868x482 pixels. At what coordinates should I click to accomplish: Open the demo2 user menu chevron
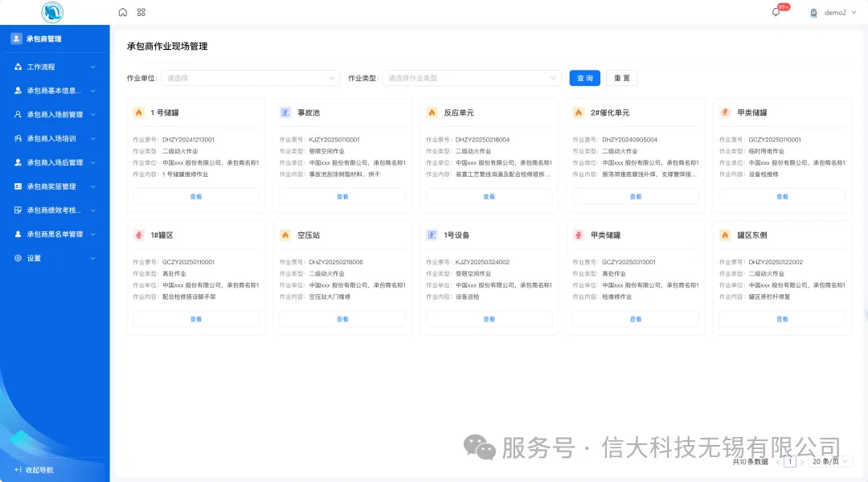tap(854, 13)
